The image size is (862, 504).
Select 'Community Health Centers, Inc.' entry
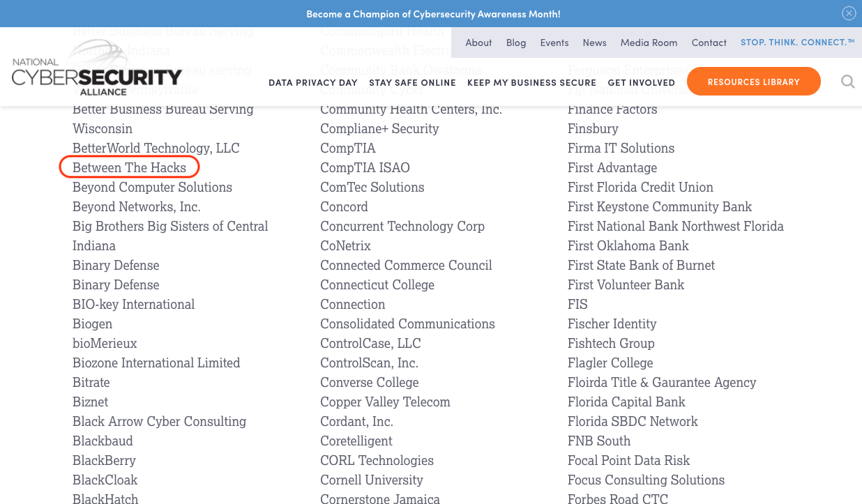pyautogui.click(x=411, y=109)
